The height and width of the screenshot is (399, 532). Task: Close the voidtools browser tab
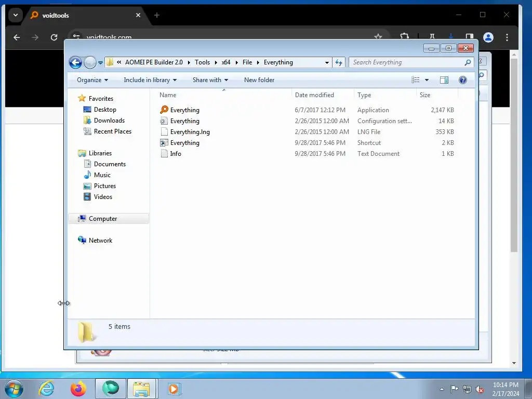(138, 15)
